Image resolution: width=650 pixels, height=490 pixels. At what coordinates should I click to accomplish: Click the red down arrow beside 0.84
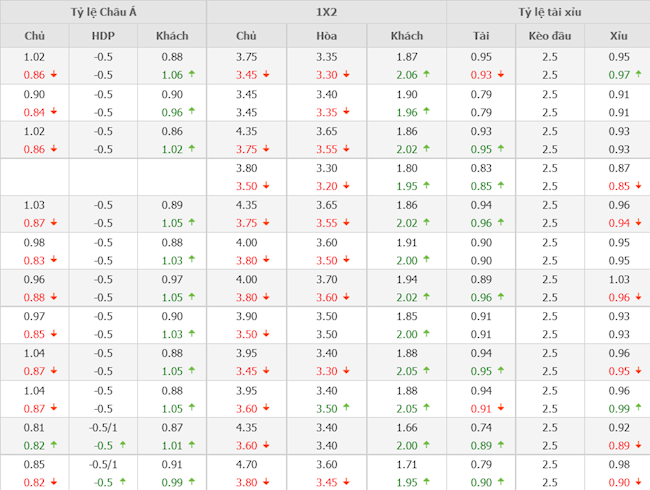coord(54,112)
